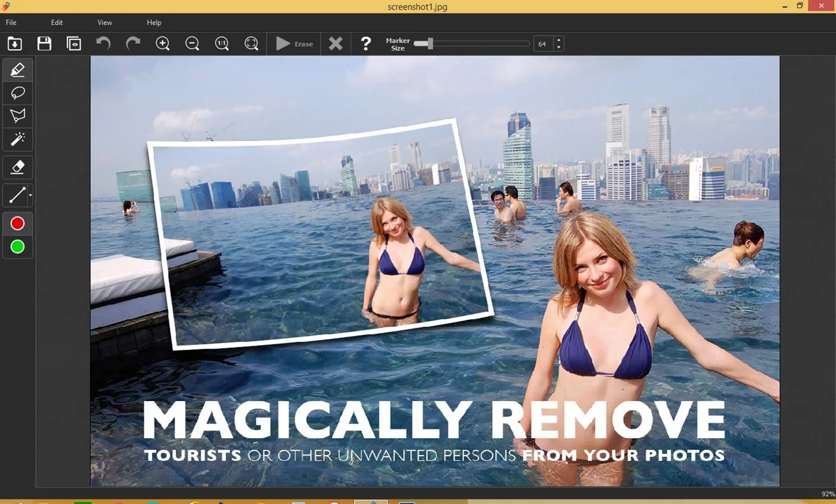Choose the red marker color
Viewport: 836px width, 504px height.
point(17,224)
